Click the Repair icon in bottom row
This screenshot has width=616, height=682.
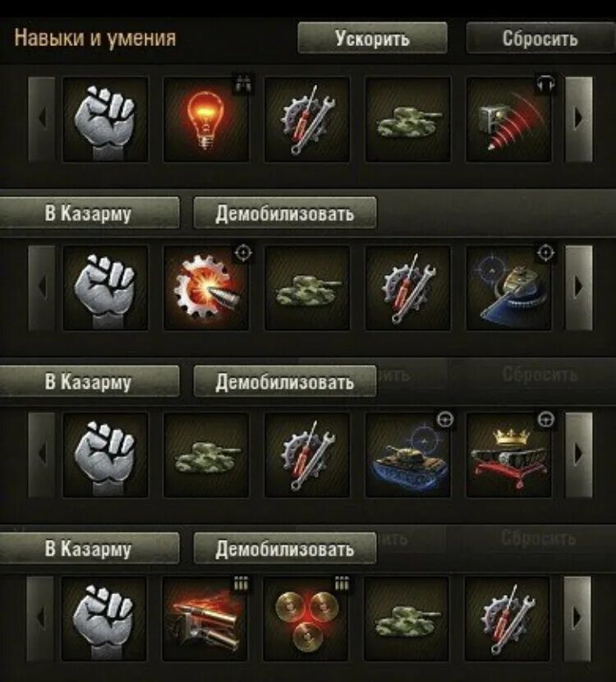click(507, 619)
